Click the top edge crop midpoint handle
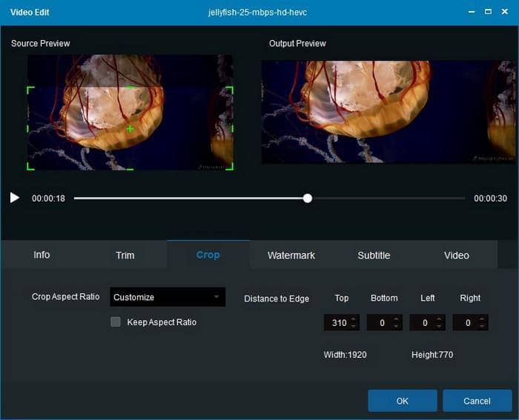 click(130, 87)
